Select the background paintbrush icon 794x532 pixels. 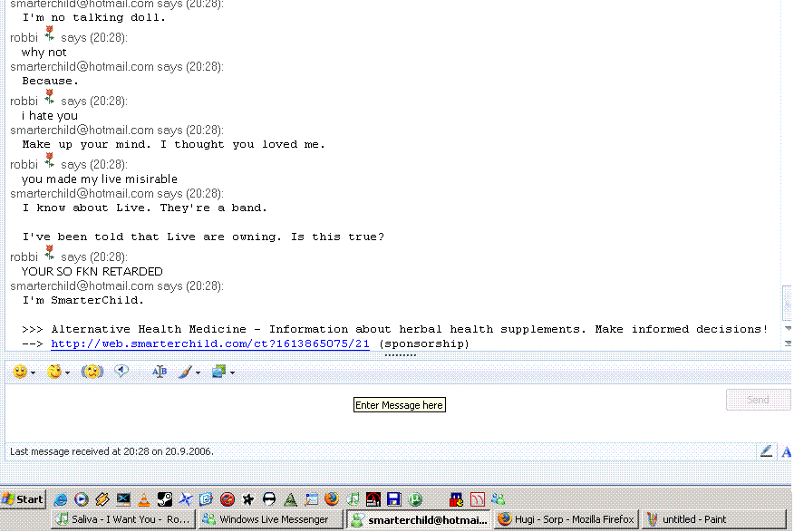pos(185,372)
